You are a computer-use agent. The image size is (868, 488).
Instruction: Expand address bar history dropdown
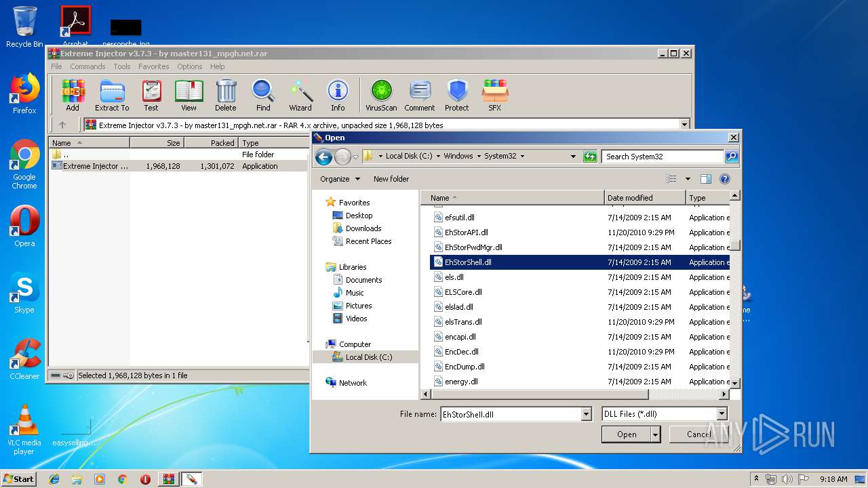click(x=574, y=157)
